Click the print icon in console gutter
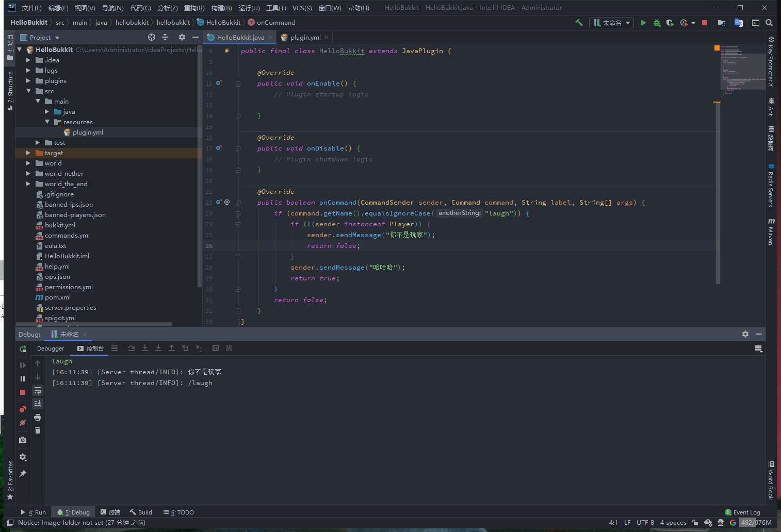 38,417
